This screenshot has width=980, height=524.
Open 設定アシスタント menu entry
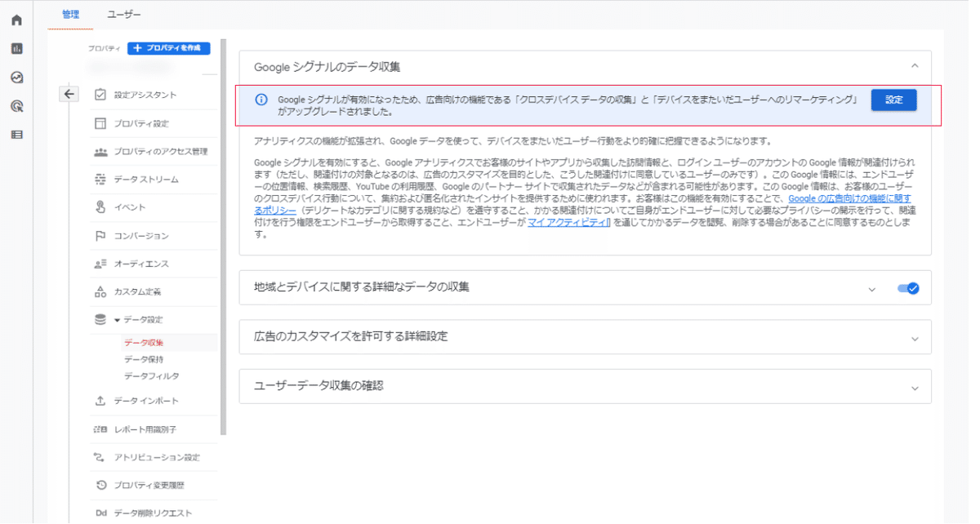click(145, 95)
